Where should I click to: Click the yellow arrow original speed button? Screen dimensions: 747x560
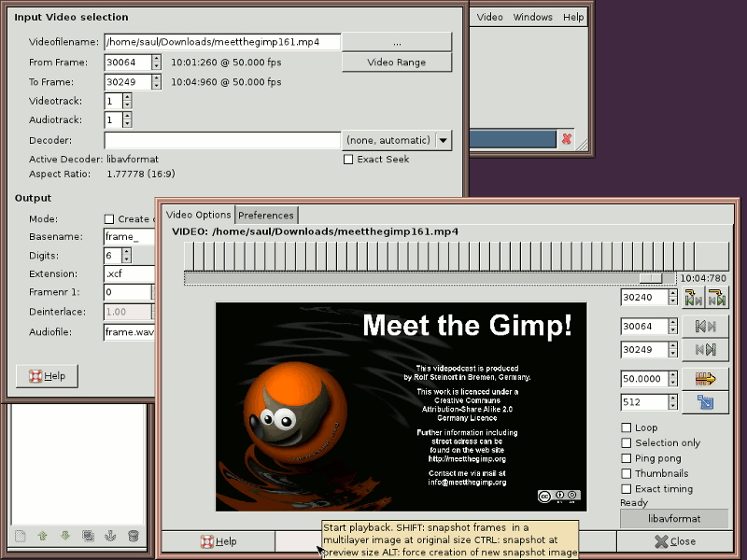tap(705, 379)
